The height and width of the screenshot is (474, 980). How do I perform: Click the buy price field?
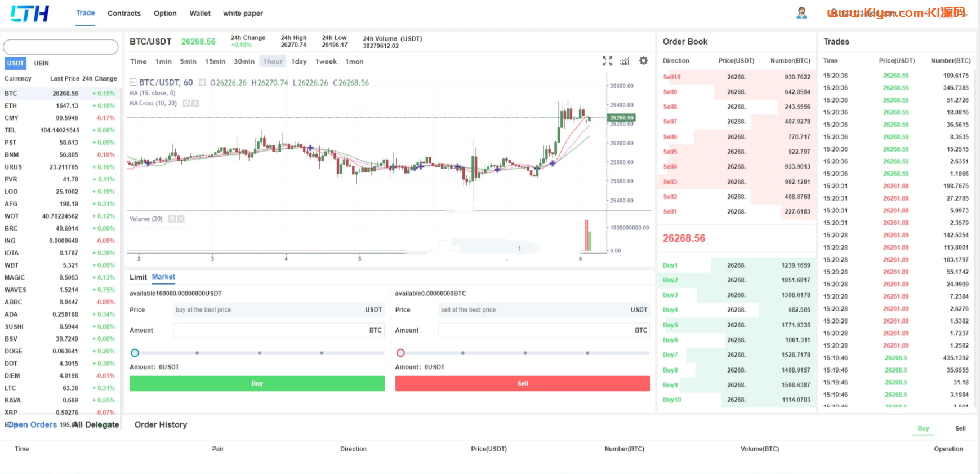[x=279, y=310]
